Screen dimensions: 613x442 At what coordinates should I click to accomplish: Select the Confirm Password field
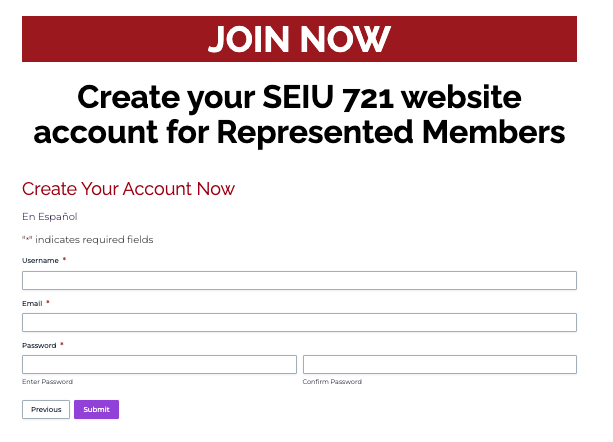[439, 364]
